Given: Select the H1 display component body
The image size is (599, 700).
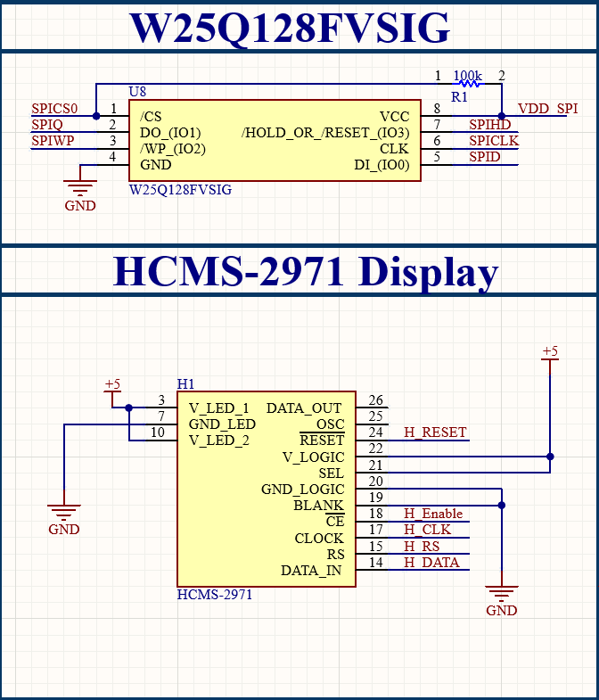Looking at the screenshot, I should (x=267, y=489).
